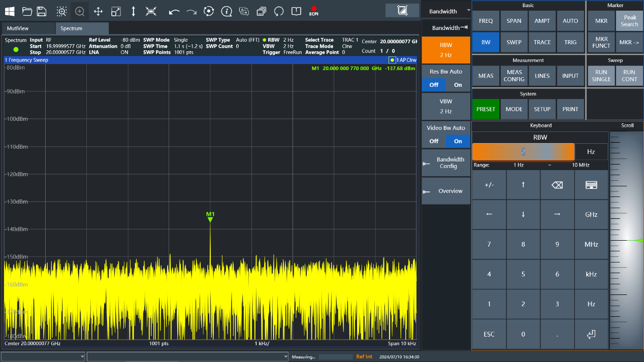Expand the second bottom status combo box

coord(284,357)
